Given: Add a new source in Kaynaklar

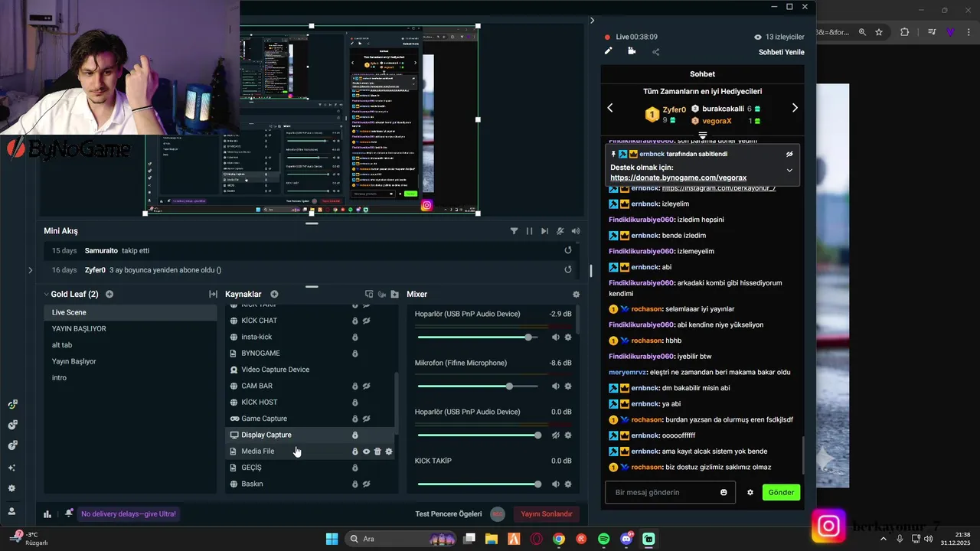Looking at the screenshot, I should pyautogui.click(x=274, y=294).
